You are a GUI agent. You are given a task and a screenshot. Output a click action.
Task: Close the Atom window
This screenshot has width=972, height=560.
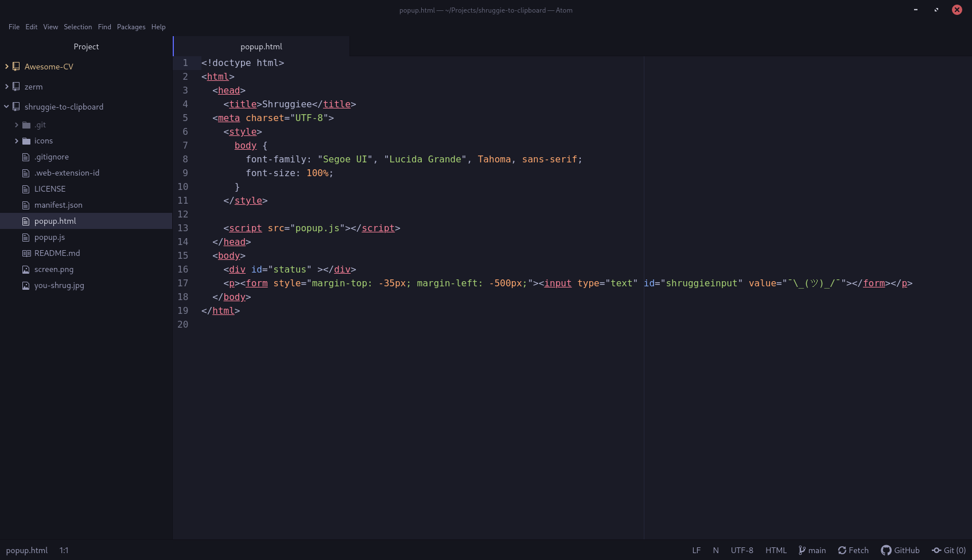point(957,10)
